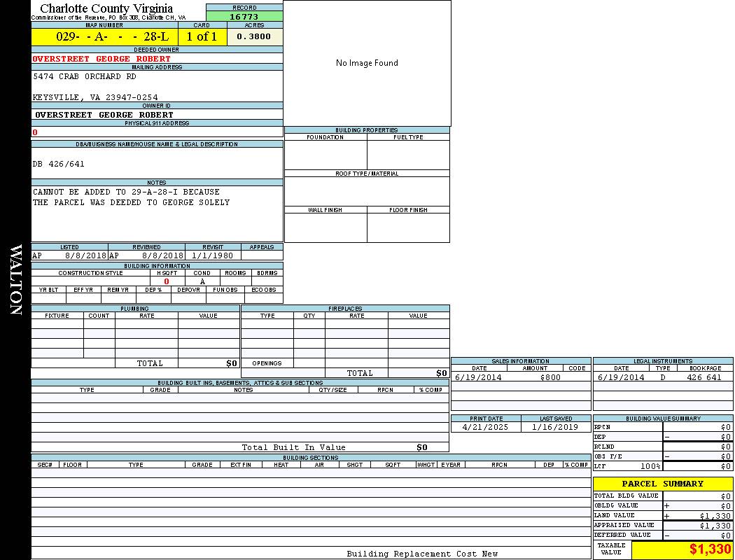This screenshot has height=560, width=735.
Task: Select the red taxable value $1,330
Action: tap(710, 549)
